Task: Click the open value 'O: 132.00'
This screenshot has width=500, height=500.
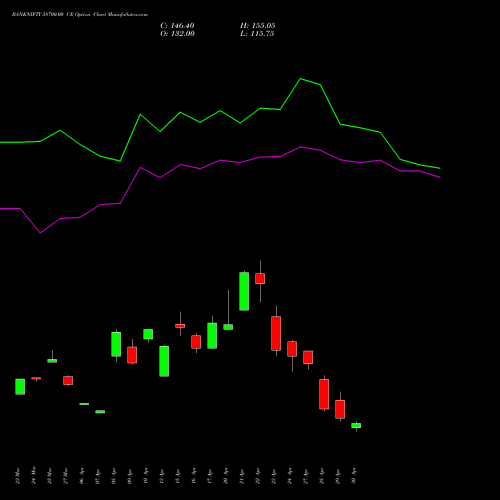Action: point(177,34)
